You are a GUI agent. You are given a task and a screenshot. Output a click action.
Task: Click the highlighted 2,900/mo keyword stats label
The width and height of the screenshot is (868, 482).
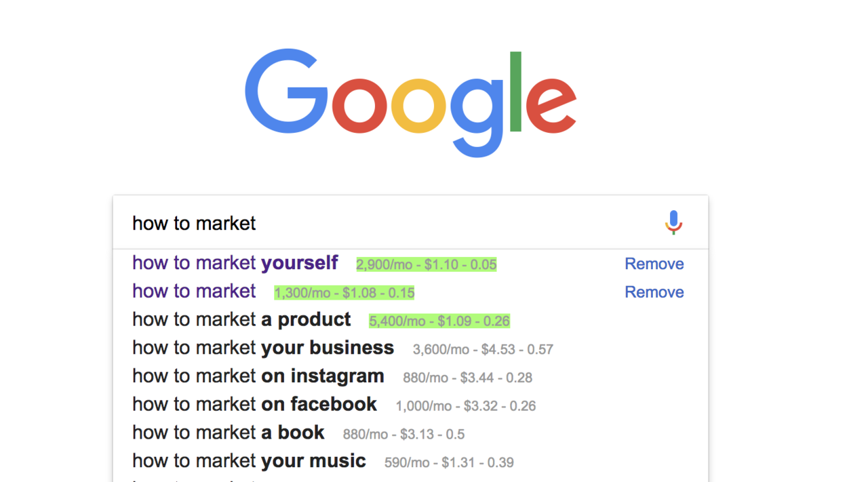[x=427, y=264]
